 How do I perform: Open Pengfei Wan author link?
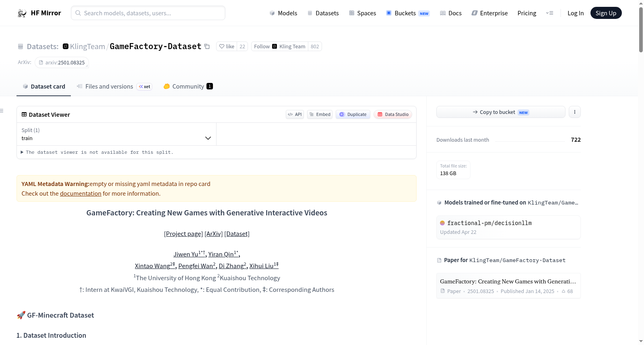pos(197,266)
